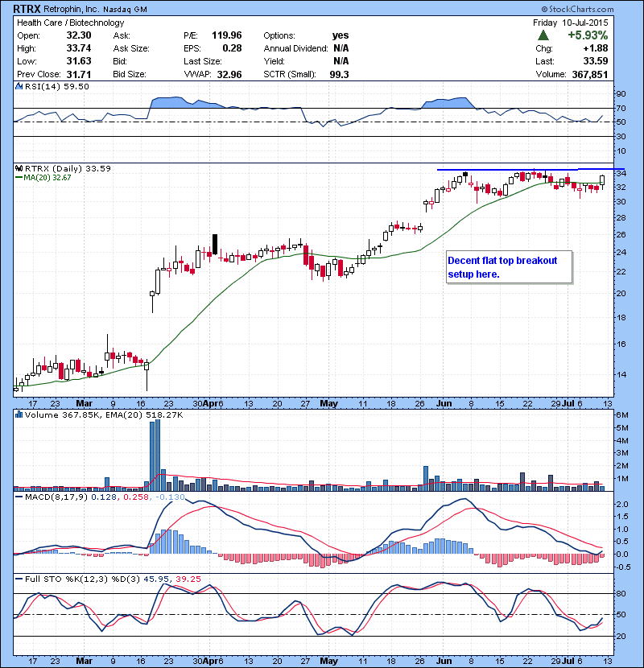644x668 pixels.
Task: Click the 90 level on RSI axis
Action: (x=621, y=93)
